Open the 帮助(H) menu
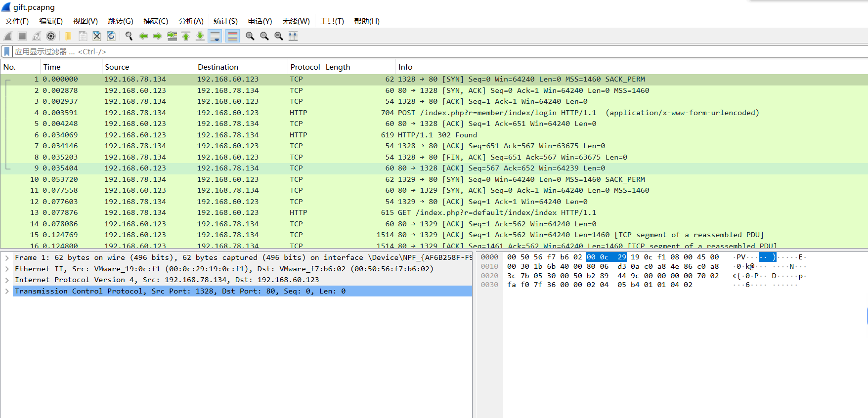The height and width of the screenshot is (418, 868). [x=367, y=21]
